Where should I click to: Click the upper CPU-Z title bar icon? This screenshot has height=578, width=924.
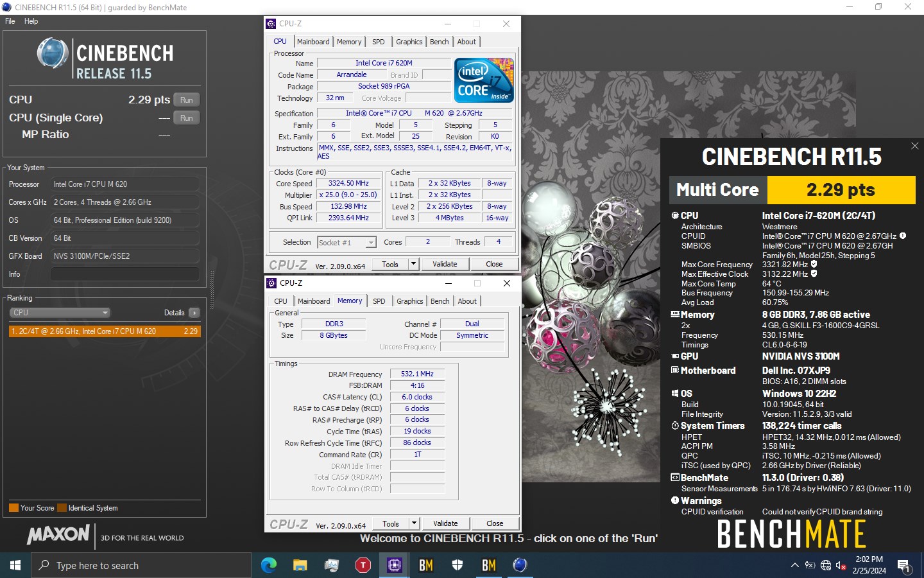[x=271, y=24]
